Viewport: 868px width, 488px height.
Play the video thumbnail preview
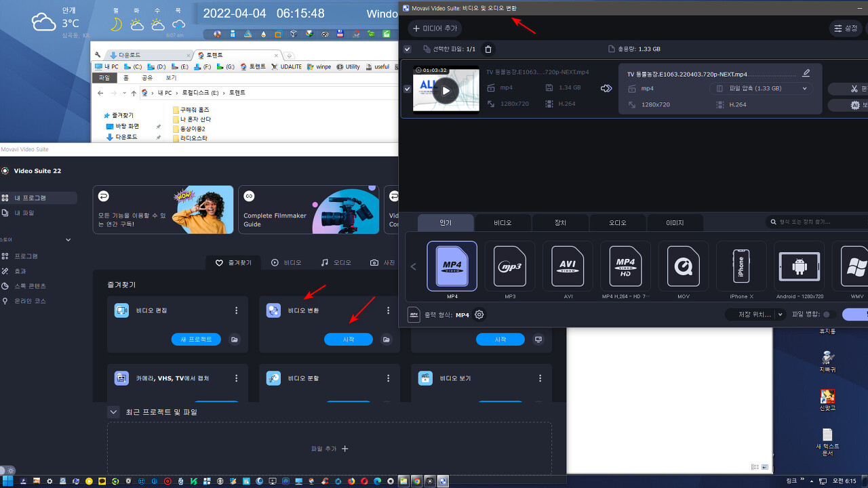pyautogui.click(x=446, y=90)
